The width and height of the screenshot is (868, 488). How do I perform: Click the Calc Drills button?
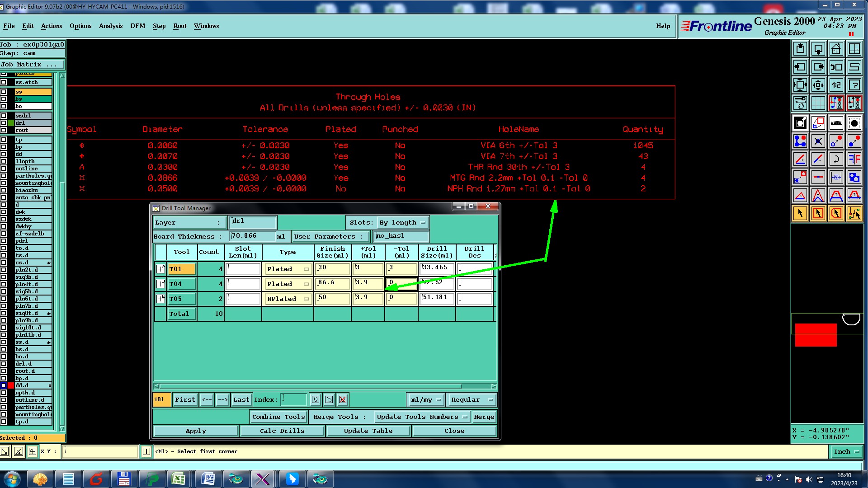pyautogui.click(x=282, y=431)
